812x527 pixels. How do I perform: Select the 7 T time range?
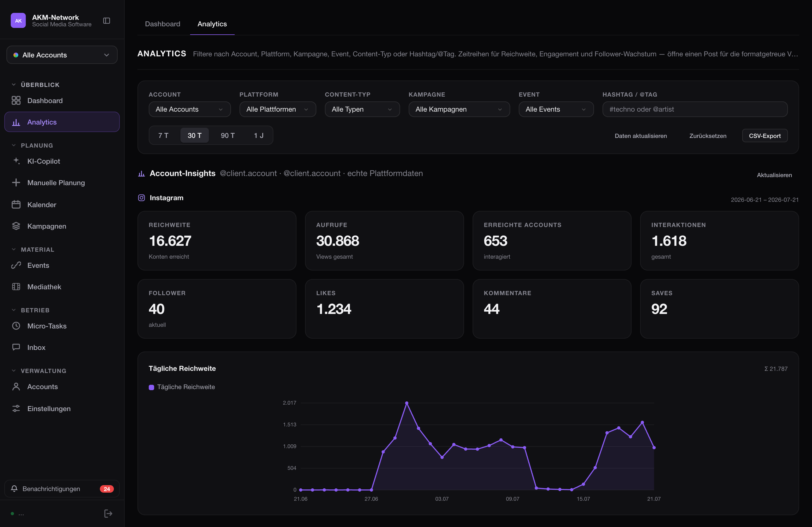click(164, 135)
